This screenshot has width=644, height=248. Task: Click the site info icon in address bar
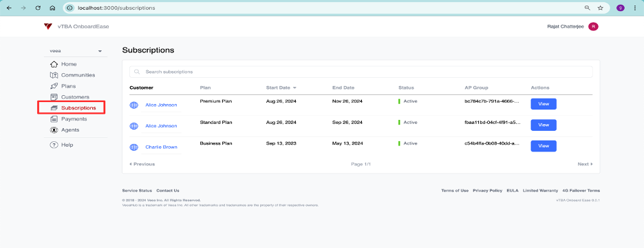(69, 8)
